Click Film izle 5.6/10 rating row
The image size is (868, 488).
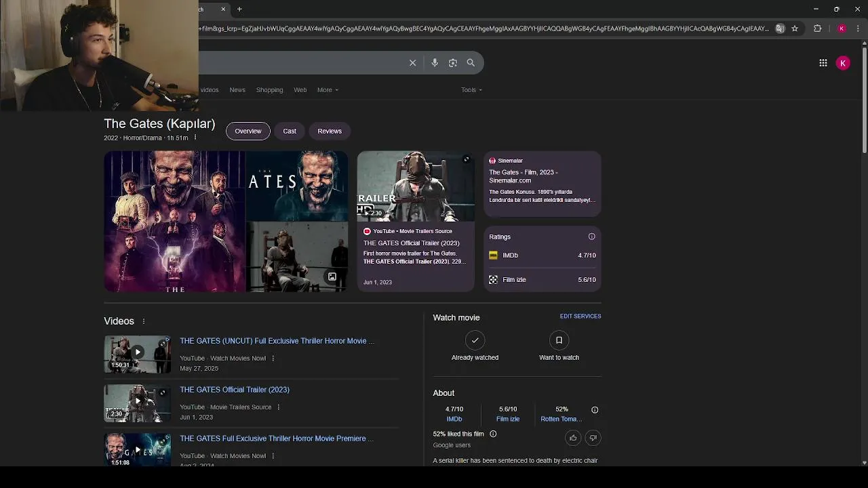pos(542,280)
